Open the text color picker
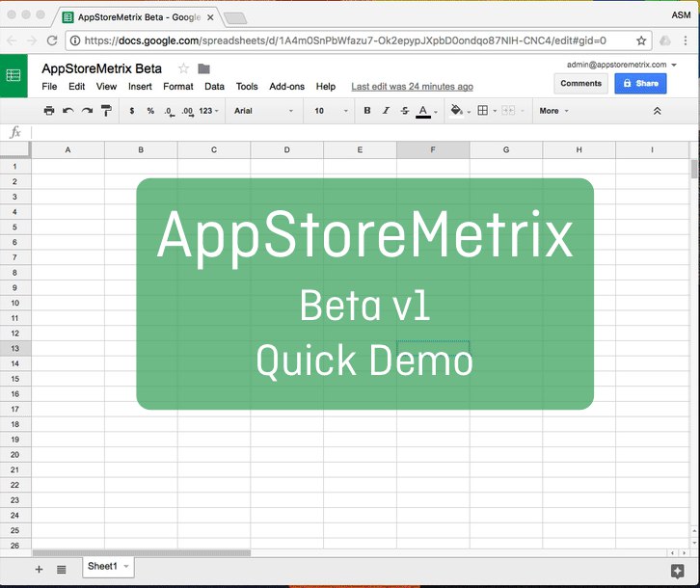 point(423,111)
